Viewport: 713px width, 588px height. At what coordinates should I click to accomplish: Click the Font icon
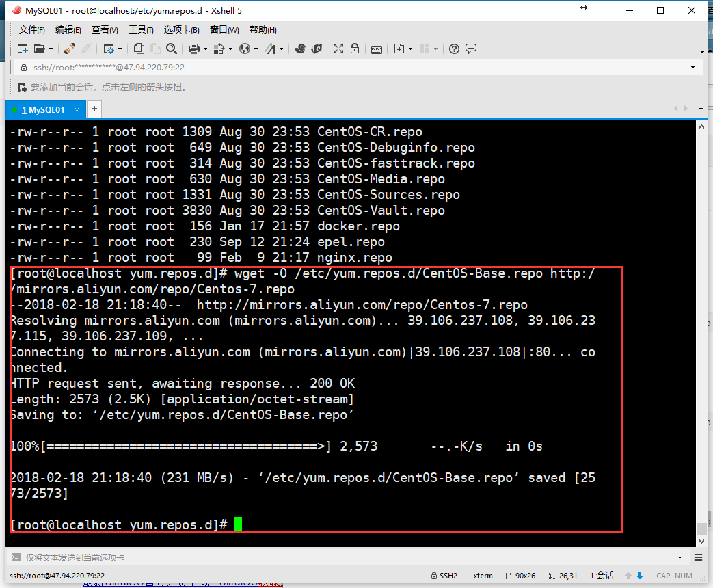point(271,49)
